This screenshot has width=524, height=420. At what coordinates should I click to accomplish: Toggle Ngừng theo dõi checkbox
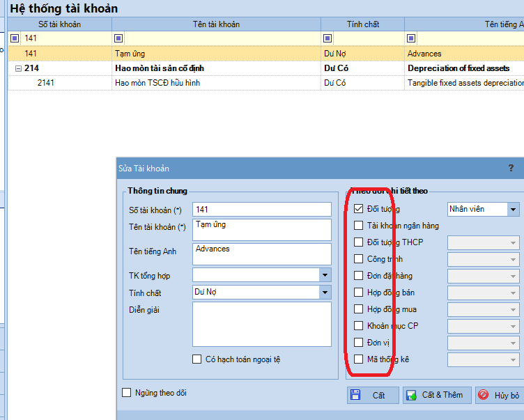(x=126, y=393)
